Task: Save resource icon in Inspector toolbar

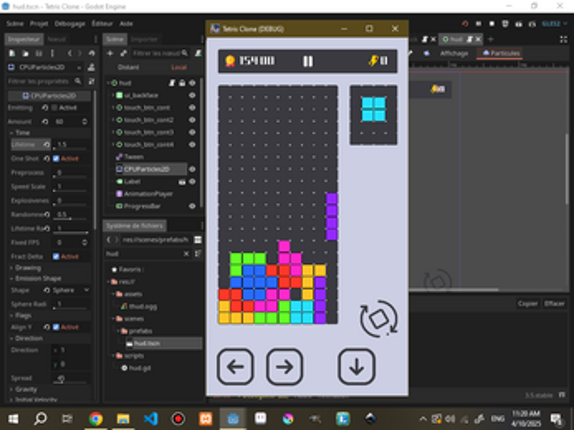Action: point(38,53)
